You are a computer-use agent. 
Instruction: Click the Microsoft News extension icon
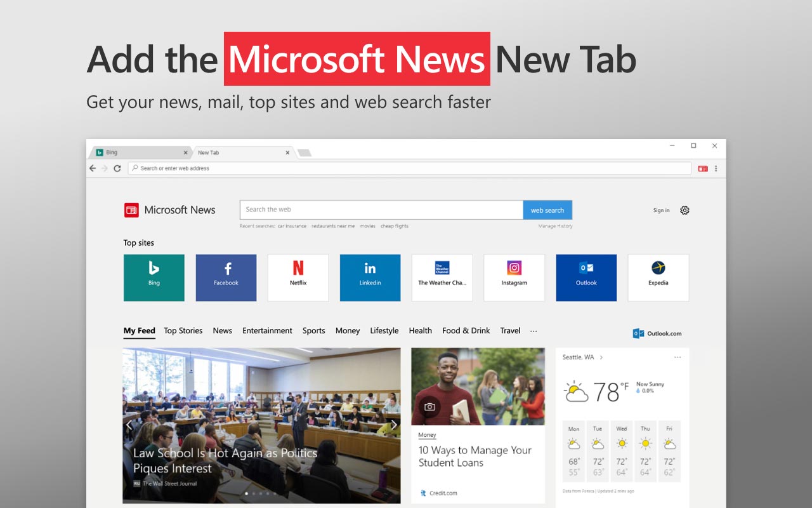pos(703,168)
